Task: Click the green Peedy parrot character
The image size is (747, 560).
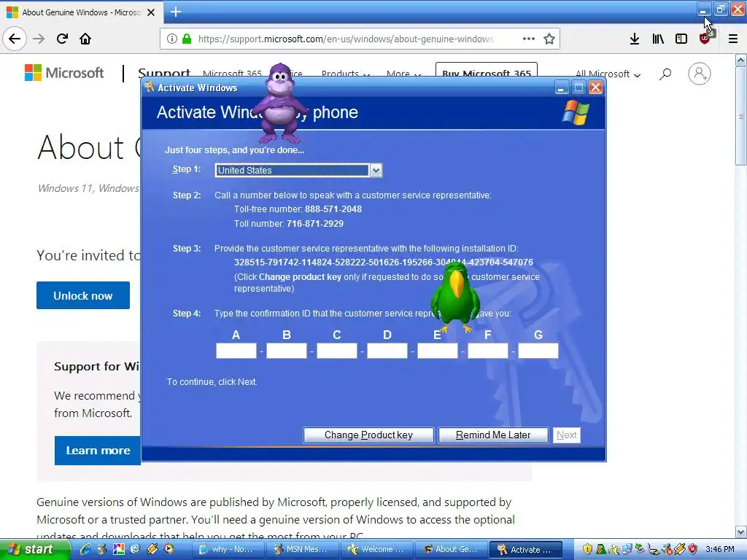Action: (456, 297)
